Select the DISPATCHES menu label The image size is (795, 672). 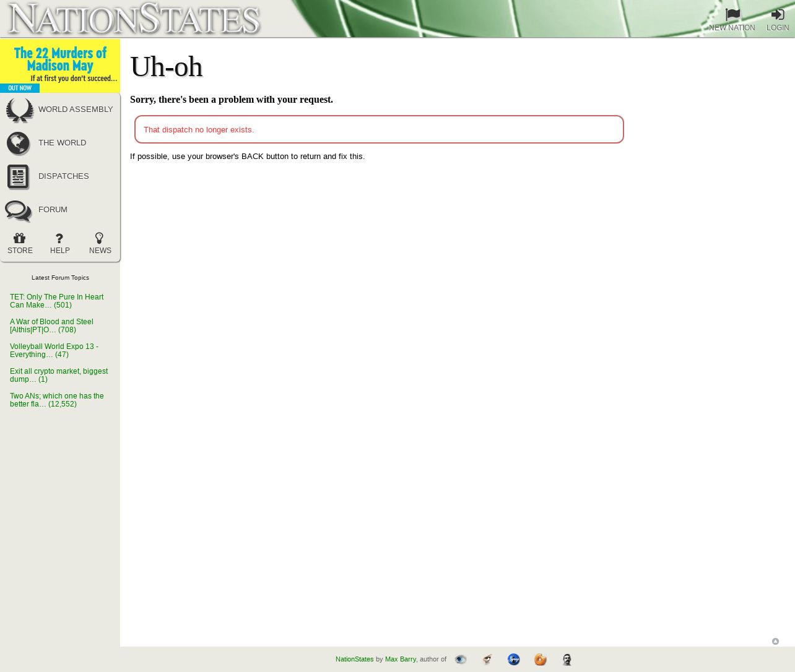[x=63, y=176]
